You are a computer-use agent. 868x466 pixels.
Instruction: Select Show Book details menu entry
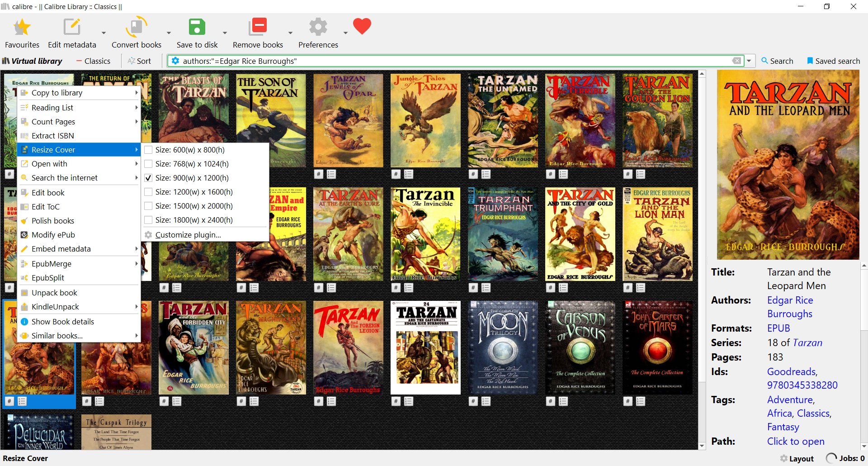pos(79,322)
